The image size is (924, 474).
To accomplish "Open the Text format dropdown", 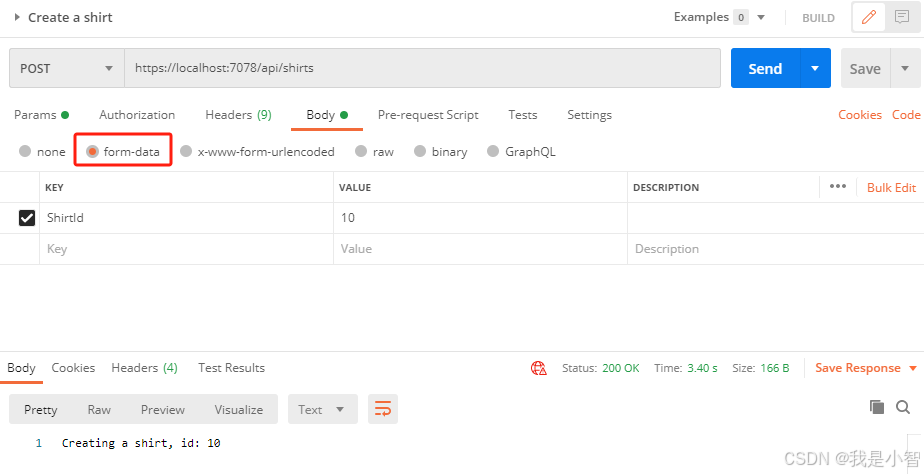I will [323, 409].
